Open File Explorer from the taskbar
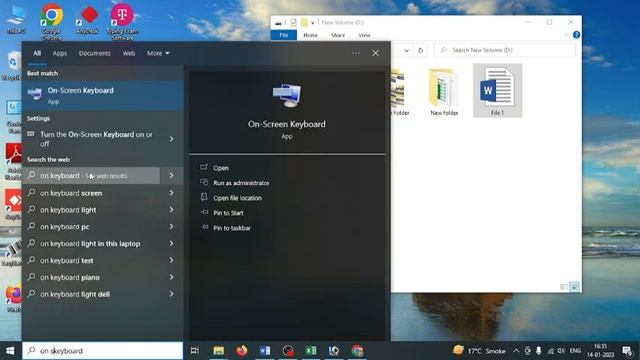 tap(218, 351)
